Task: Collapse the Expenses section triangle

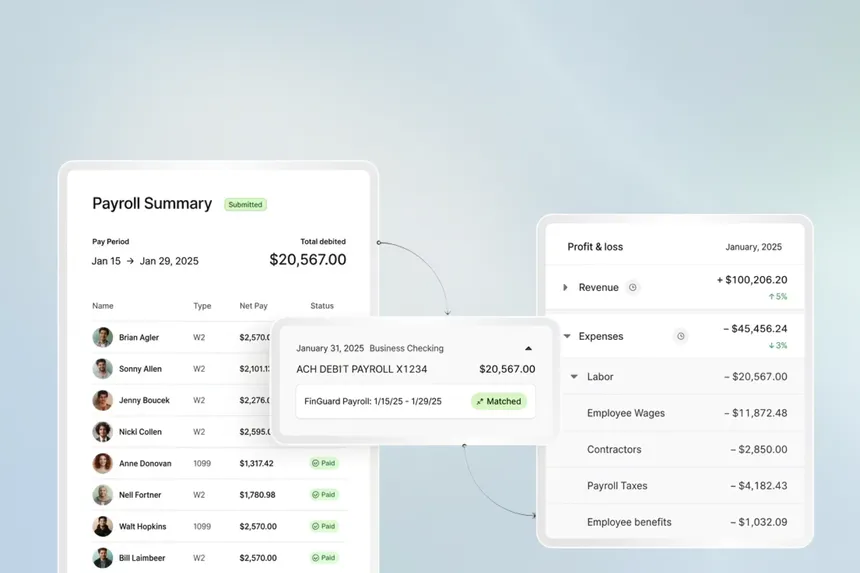Action: [567, 336]
